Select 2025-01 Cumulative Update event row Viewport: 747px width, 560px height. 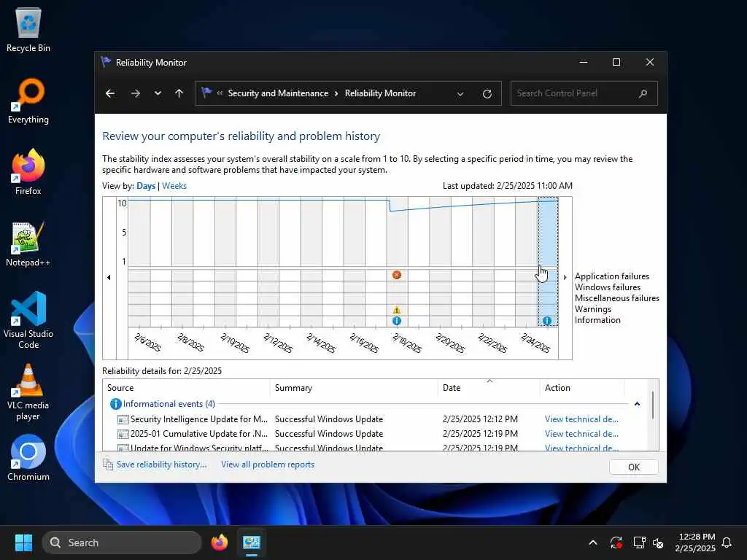tap(368, 434)
